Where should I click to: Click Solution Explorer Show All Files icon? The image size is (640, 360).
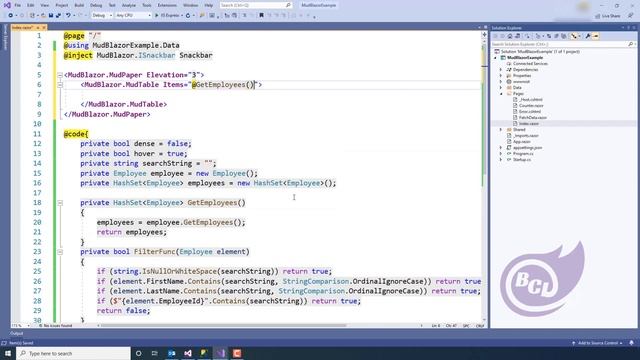(564, 36)
